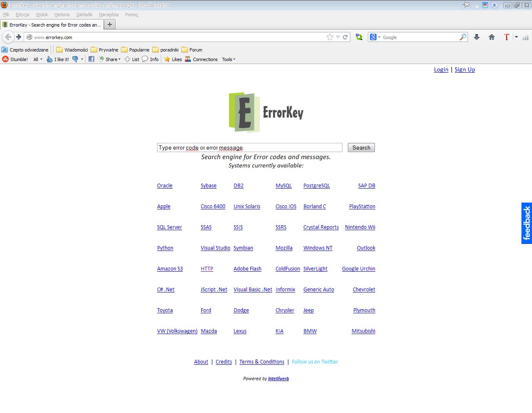
Task: Click the Search button
Action: click(x=361, y=147)
